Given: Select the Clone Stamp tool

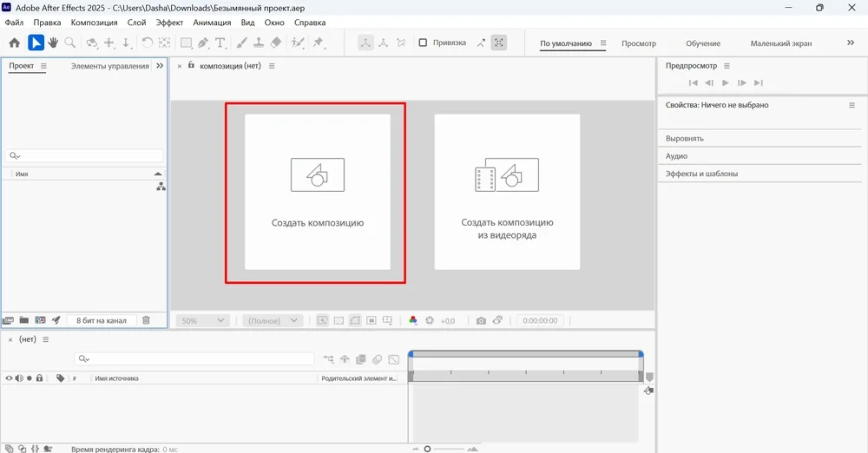Looking at the screenshot, I should point(260,43).
